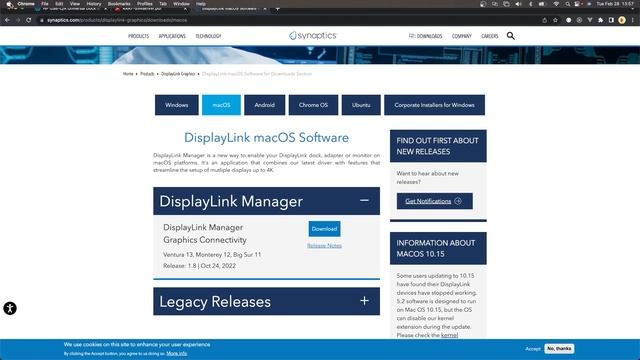Open macOS Wi-Fi status icon
The image size is (640, 360).
(556, 4)
